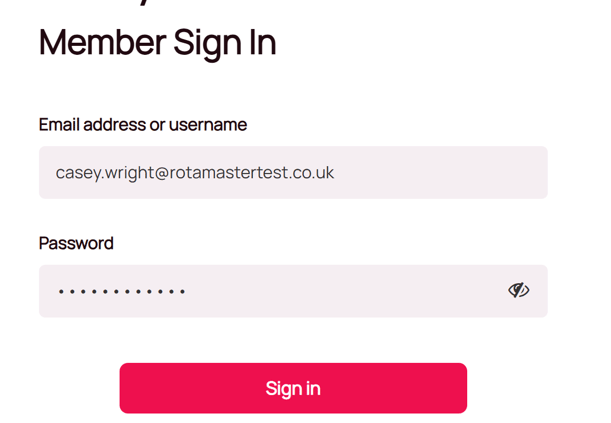This screenshot has width=611, height=423.
Task: Focus the email address or username field
Action: point(293,173)
